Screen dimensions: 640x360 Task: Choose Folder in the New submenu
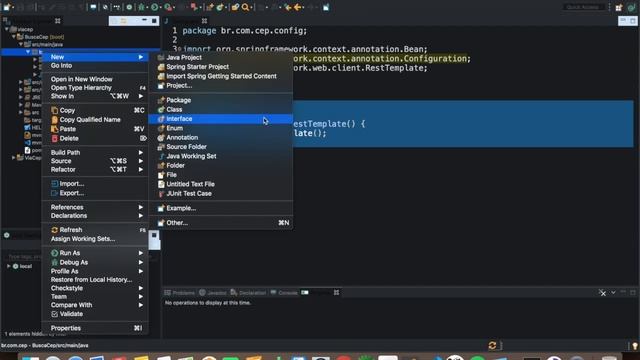pyautogui.click(x=220, y=165)
